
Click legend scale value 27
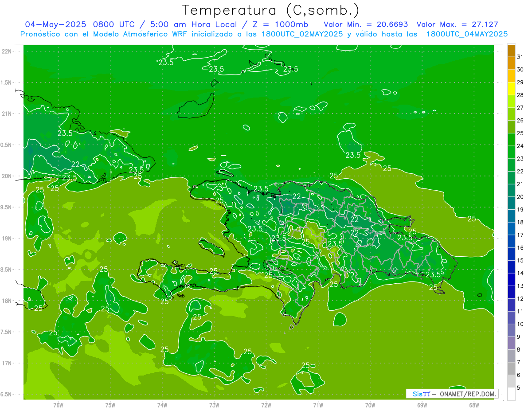click(x=520, y=108)
